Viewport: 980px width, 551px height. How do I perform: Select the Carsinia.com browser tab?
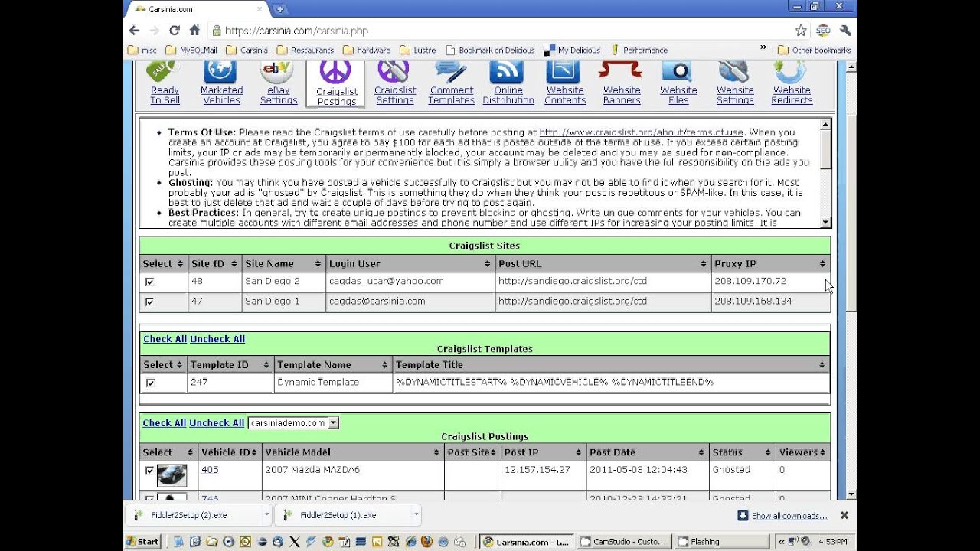click(197, 9)
